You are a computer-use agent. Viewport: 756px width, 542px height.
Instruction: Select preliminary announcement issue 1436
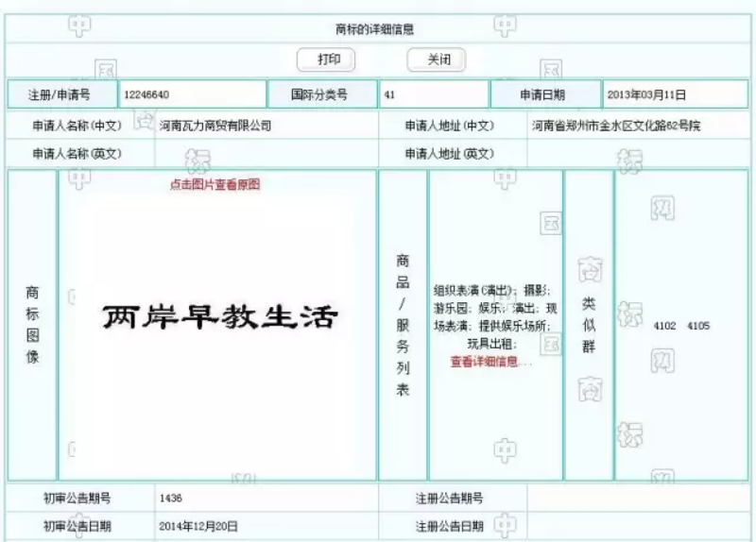pyautogui.click(x=171, y=499)
